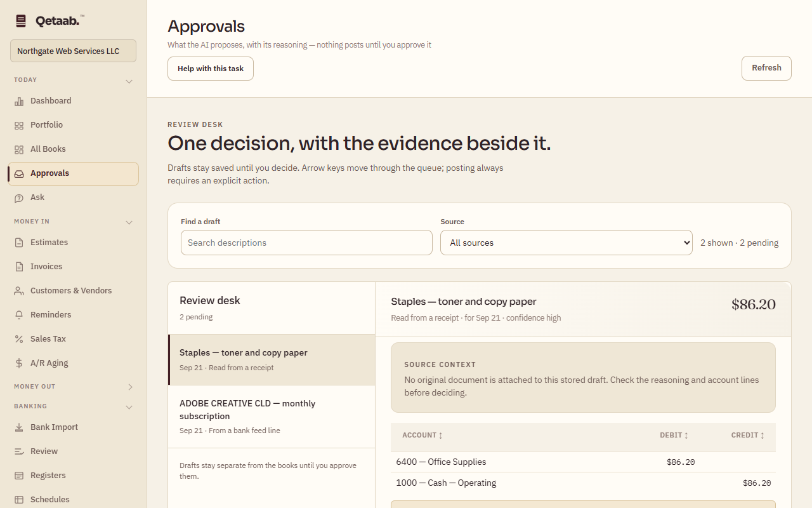Click the Schedules table icon
The height and width of the screenshot is (508, 812).
coord(19,500)
